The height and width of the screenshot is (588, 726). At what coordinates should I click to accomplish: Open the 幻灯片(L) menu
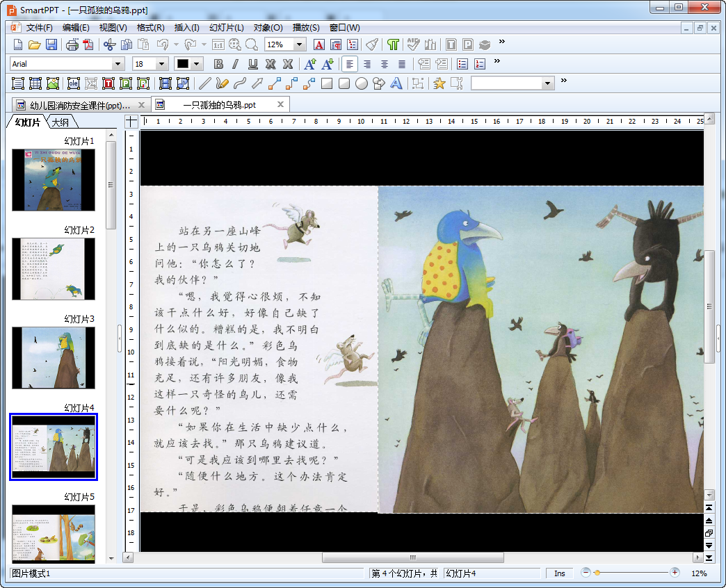[x=226, y=28]
